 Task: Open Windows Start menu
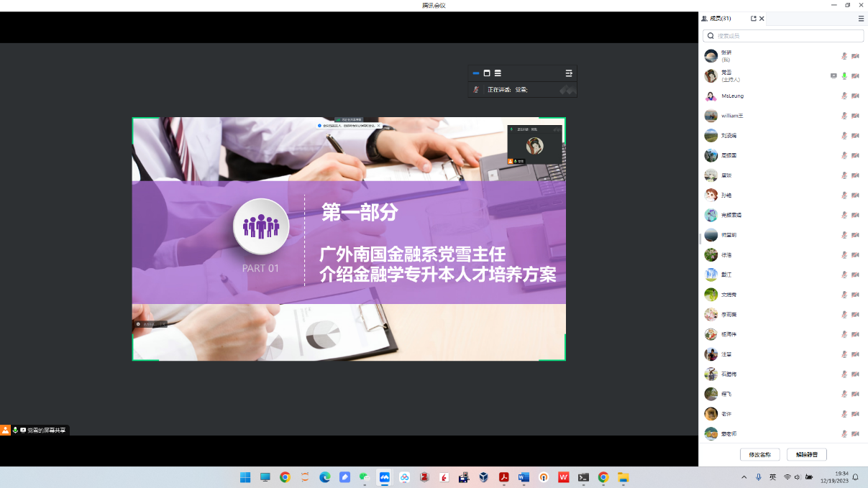[245, 477]
